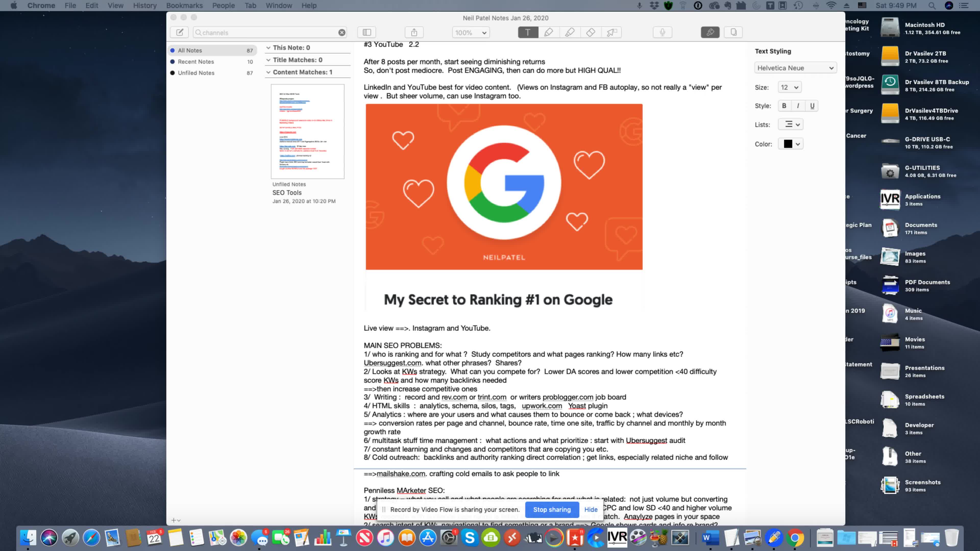
Task: Open Notability pencil-mic icon in Dock
Action: tap(774, 538)
